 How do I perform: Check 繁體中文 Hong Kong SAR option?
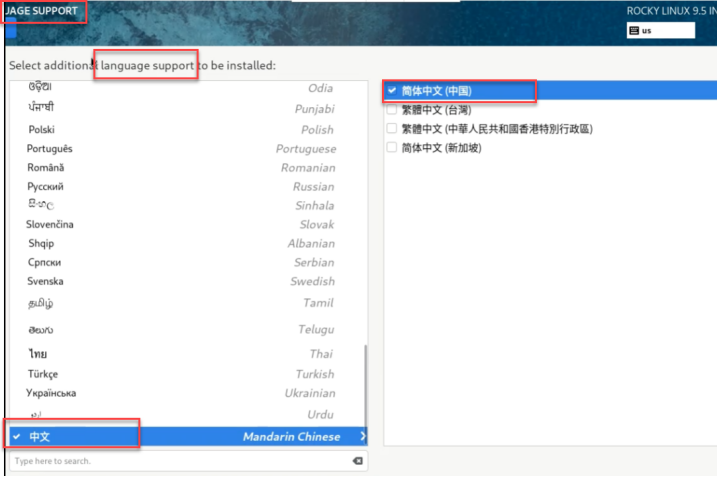(392, 129)
